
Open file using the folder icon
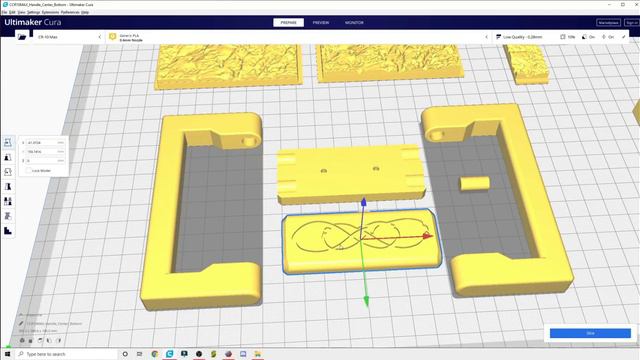click(x=22, y=37)
